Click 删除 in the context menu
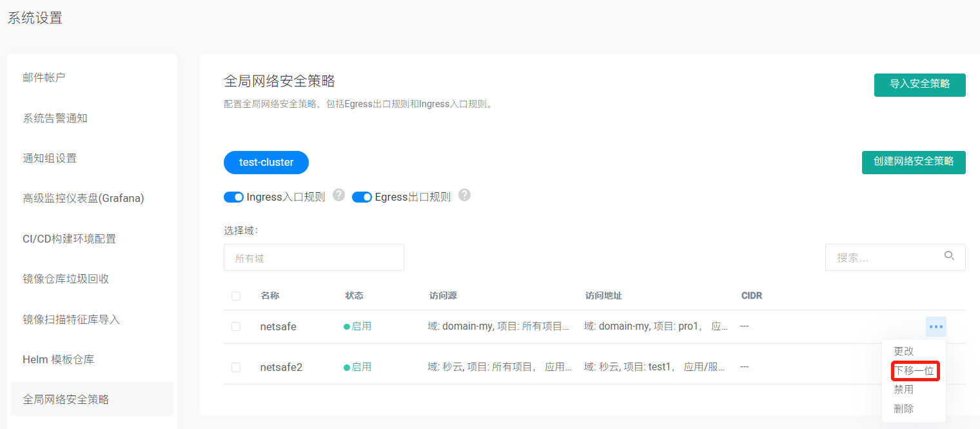This screenshot has height=429, width=980. [903, 409]
